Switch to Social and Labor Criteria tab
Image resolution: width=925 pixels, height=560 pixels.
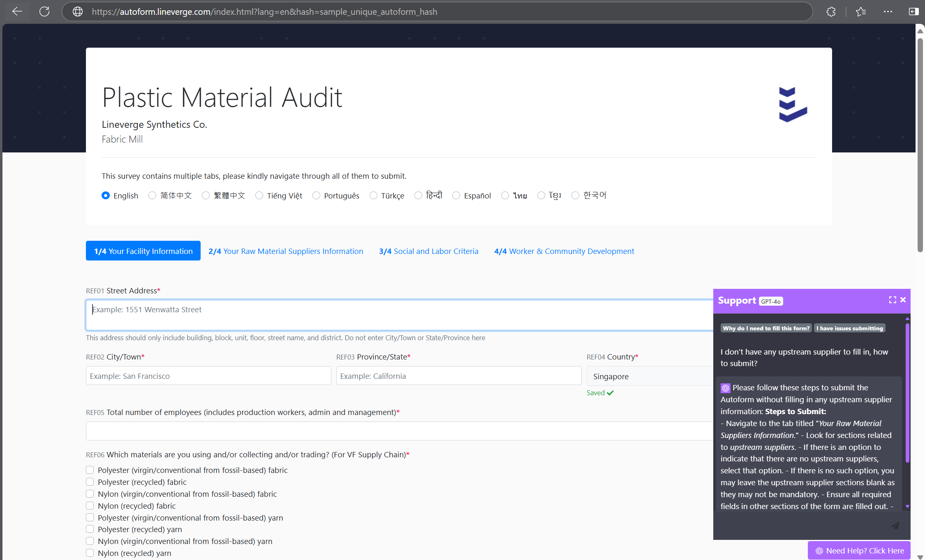pos(428,251)
